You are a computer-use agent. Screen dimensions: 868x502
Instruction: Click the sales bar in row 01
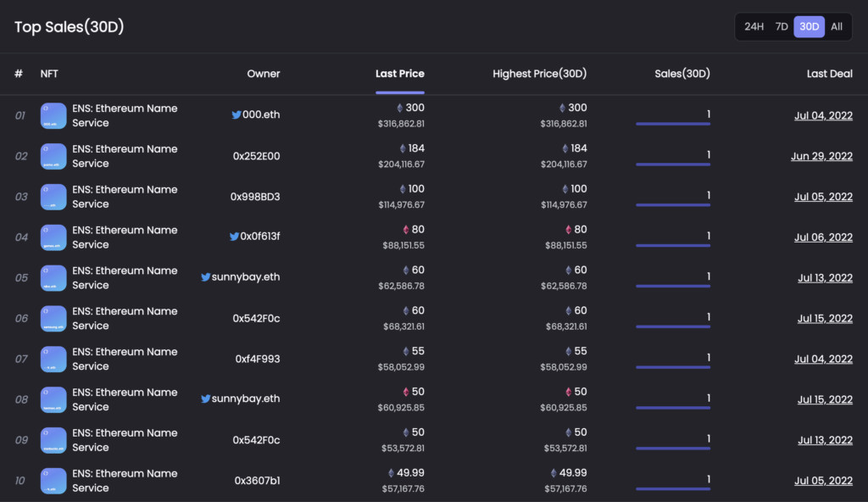[x=673, y=124]
